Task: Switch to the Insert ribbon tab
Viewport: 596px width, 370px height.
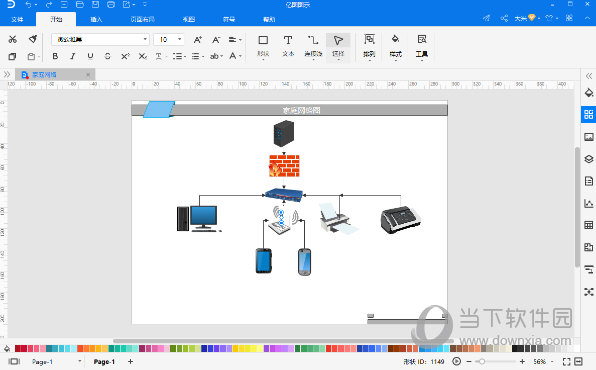Action: pos(96,19)
